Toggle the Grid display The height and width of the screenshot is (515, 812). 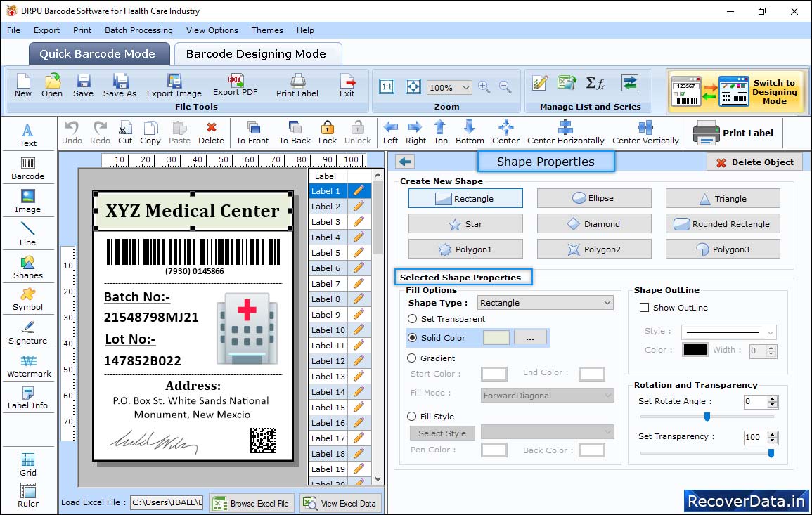pos(28,464)
